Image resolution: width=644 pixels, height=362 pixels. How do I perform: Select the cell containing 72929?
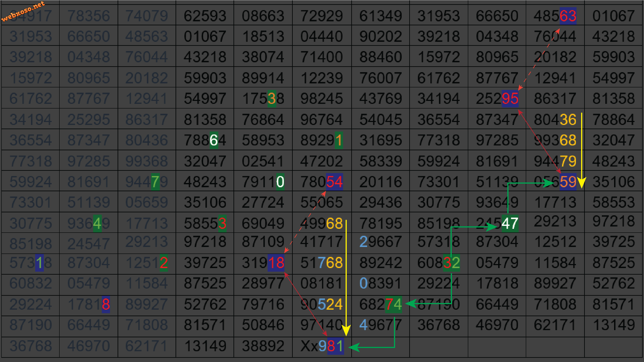click(x=322, y=16)
